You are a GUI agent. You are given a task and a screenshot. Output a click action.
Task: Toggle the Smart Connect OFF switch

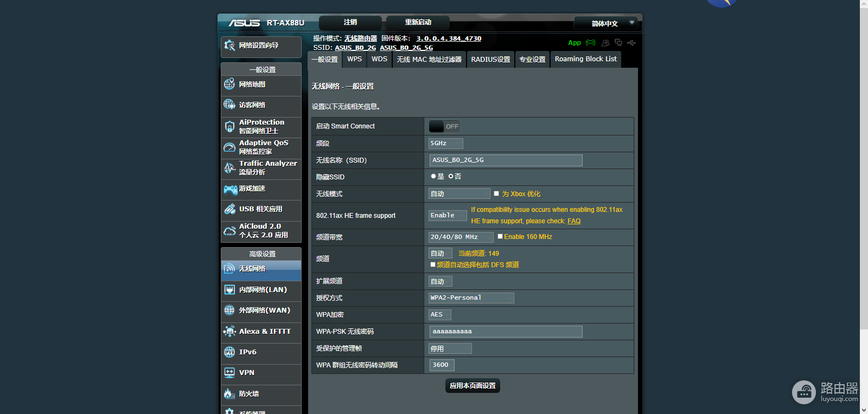pos(444,126)
